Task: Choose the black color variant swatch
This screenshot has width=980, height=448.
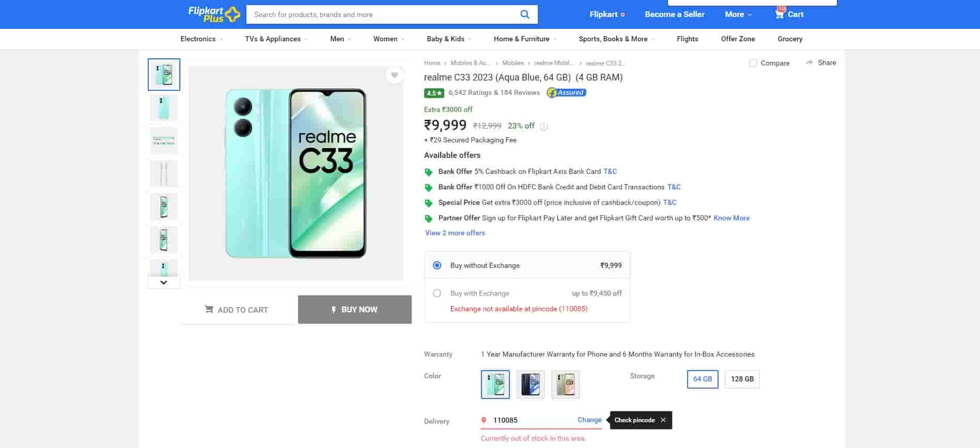Action: pyautogui.click(x=530, y=385)
